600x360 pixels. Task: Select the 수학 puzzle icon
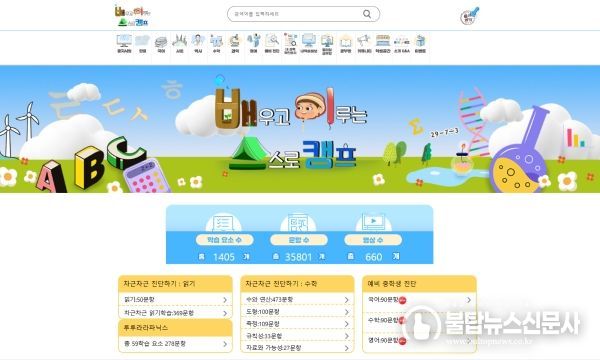point(217,44)
